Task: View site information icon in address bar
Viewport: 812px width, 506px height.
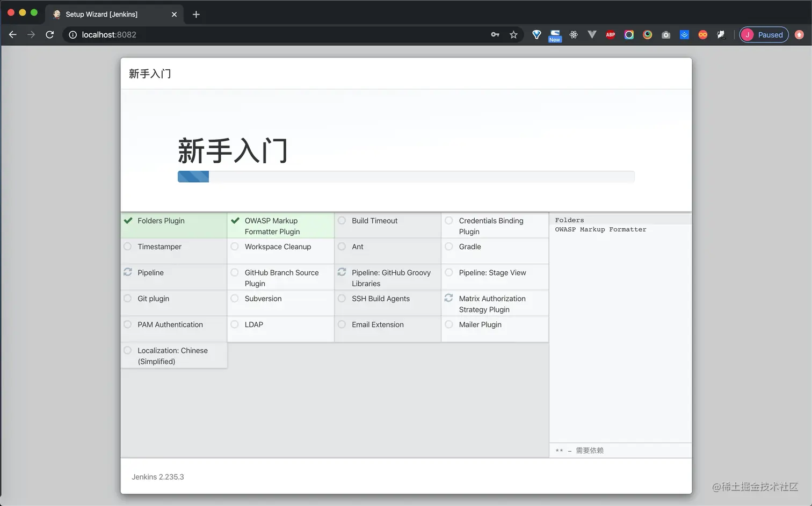Action: click(x=73, y=34)
